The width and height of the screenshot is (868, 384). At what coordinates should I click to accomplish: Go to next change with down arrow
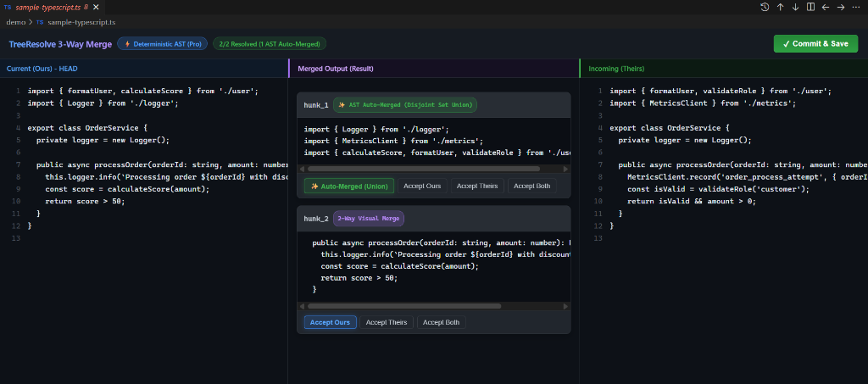pos(795,7)
